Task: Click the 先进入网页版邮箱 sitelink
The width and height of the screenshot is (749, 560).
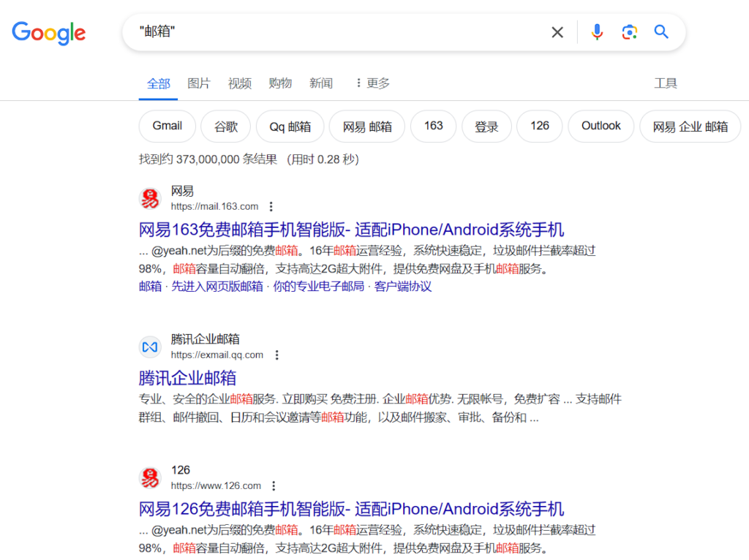Action: tap(217, 287)
